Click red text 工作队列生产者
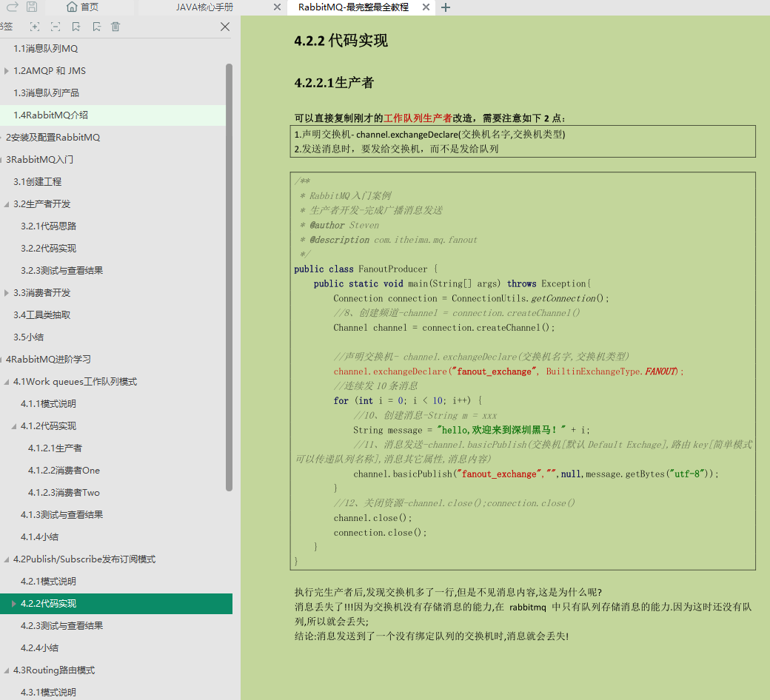 (418, 118)
